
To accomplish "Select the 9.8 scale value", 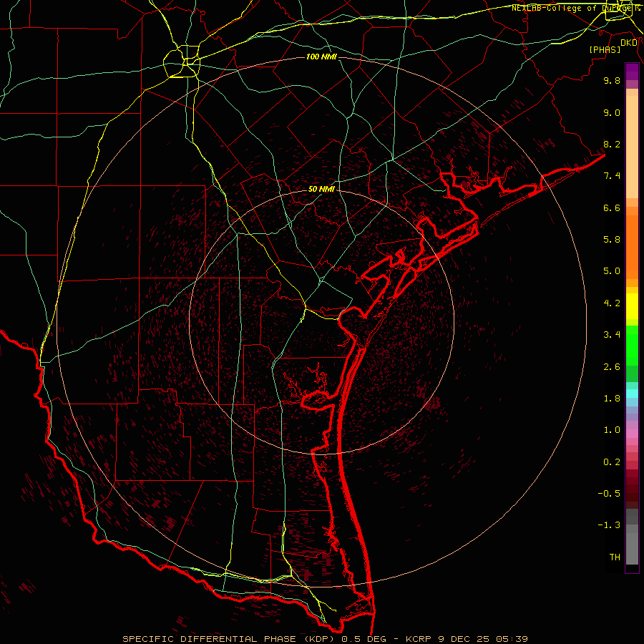I will click(x=612, y=80).
